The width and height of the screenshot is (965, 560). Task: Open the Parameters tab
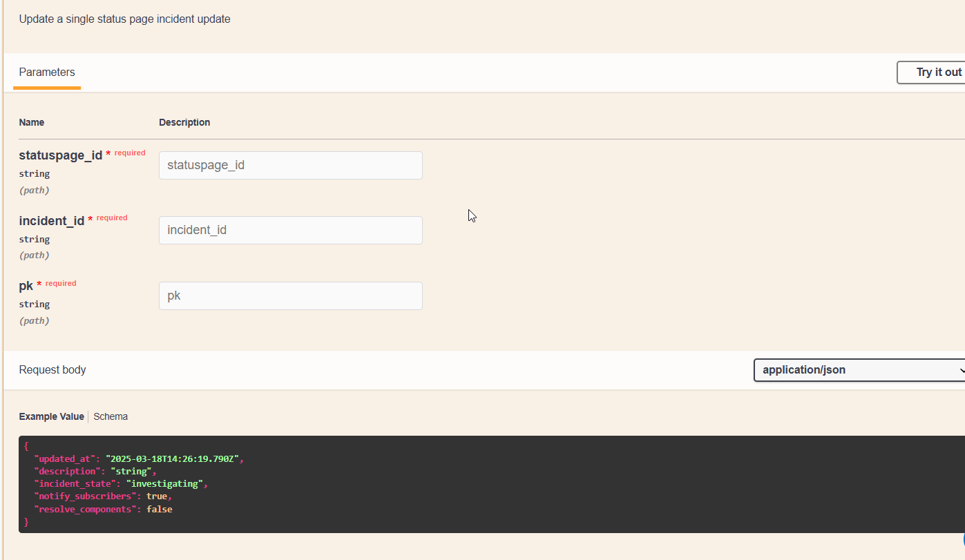(47, 73)
